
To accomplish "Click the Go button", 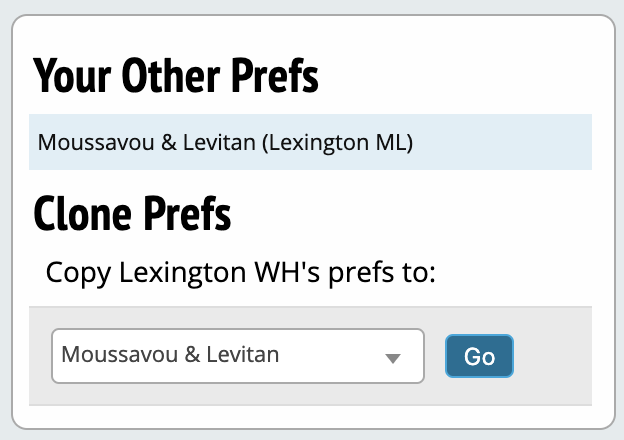I will coord(479,356).
